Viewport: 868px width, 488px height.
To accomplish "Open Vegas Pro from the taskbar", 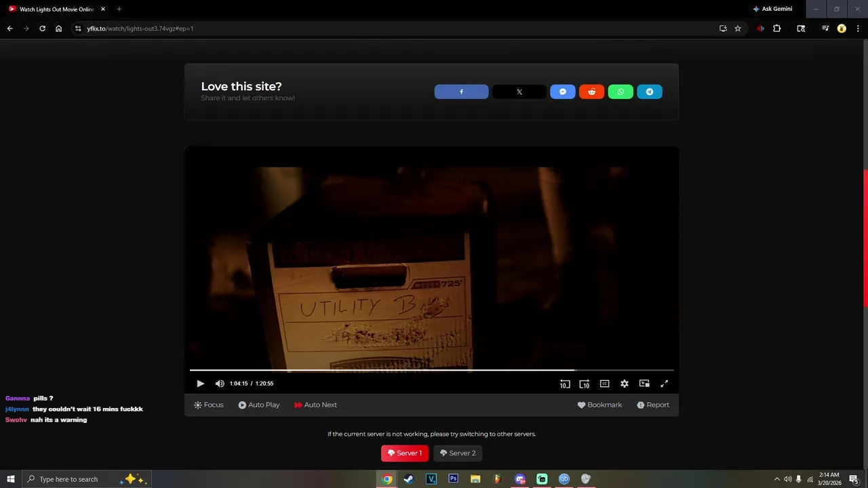I will [431, 479].
